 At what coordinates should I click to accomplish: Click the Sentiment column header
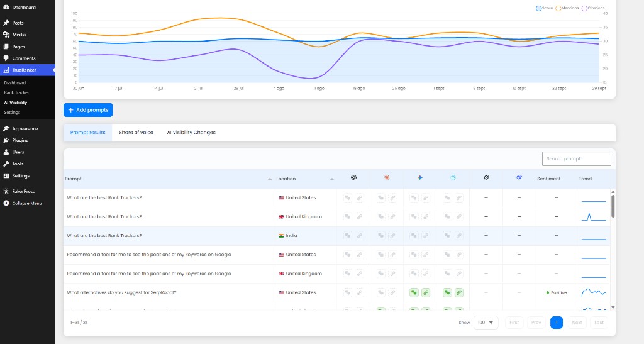point(548,179)
